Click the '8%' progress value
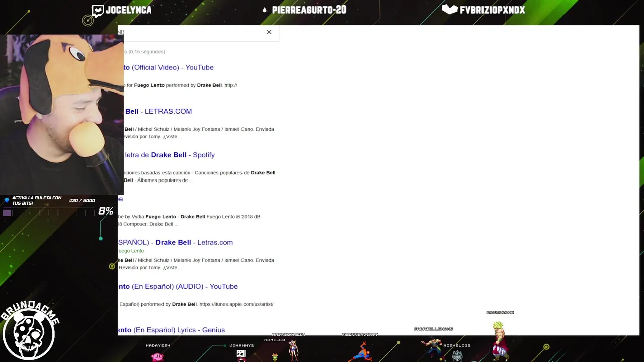The width and height of the screenshot is (644, 362). pos(106,211)
